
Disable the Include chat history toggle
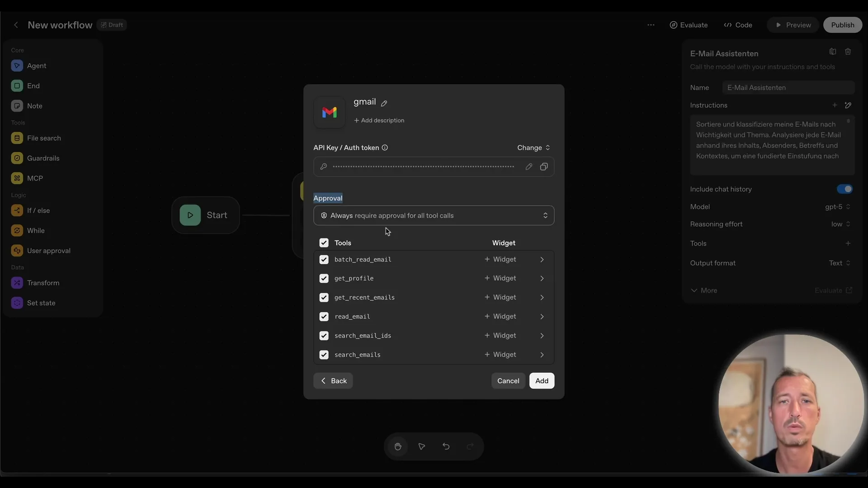coord(844,189)
